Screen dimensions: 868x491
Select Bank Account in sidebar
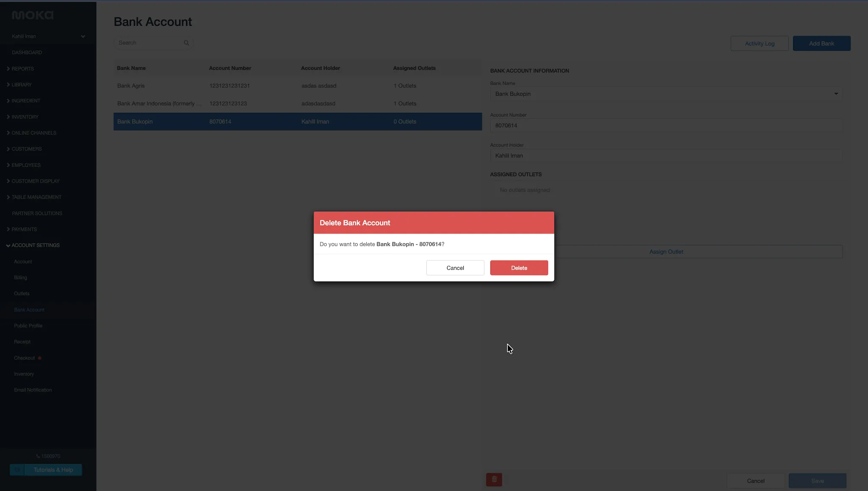(x=29, y=310)
